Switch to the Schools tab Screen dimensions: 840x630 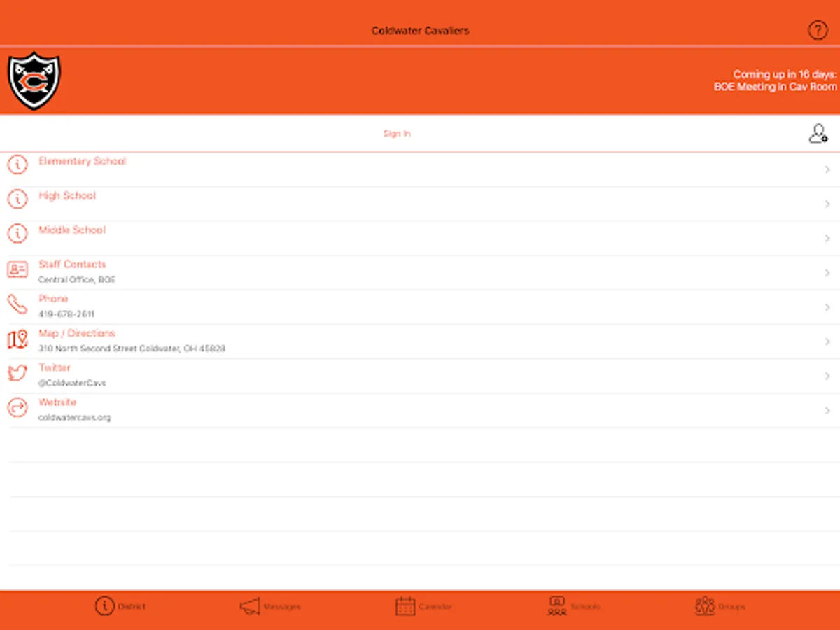[x=573, y=606]
